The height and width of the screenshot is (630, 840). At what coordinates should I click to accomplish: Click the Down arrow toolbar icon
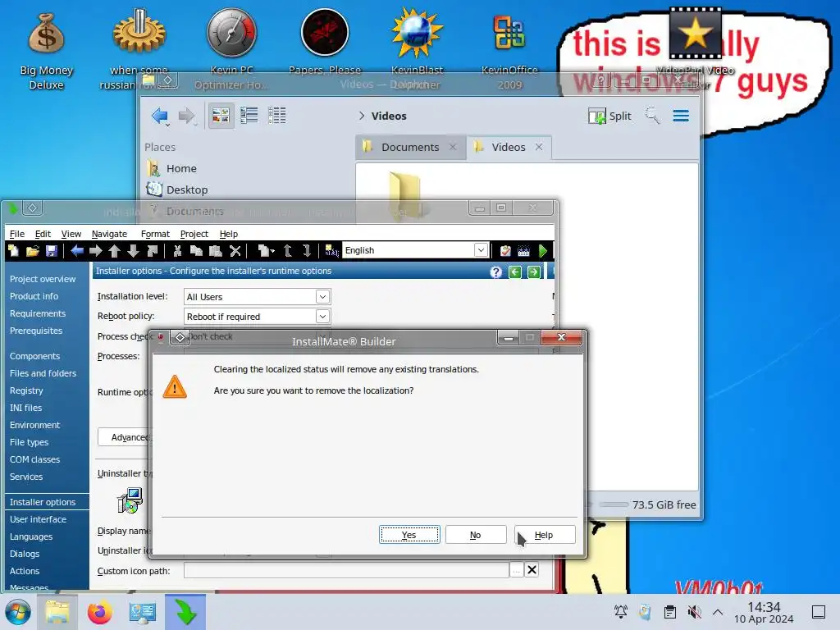coord(134,251)
